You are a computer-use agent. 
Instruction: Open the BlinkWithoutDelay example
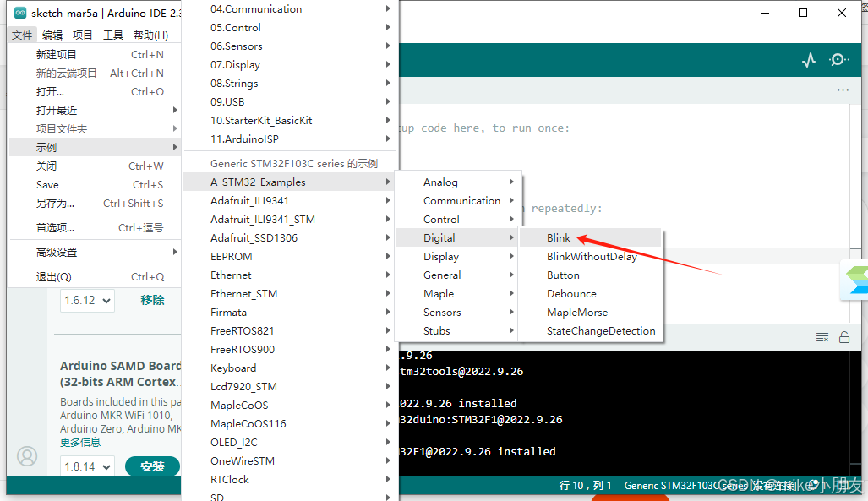click(x=591, y=256)
